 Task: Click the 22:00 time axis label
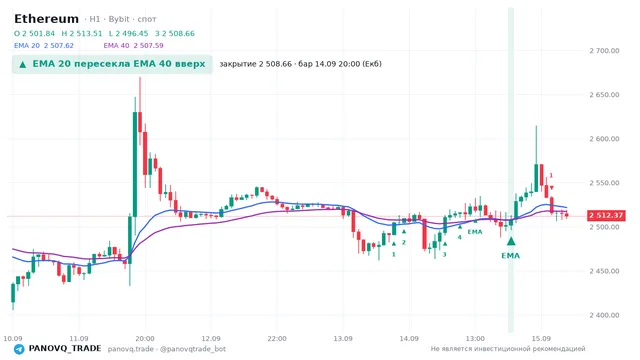pyautogui.click(x=277, y=338)
